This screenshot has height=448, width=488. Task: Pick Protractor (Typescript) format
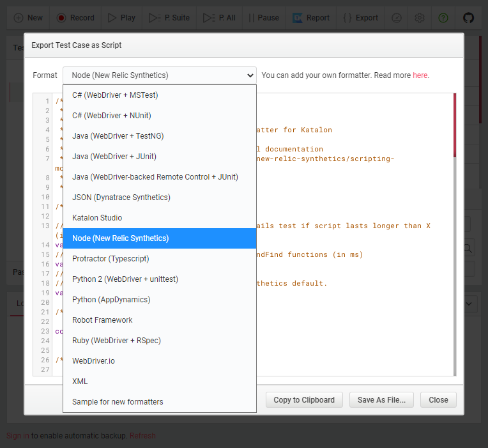160,259
